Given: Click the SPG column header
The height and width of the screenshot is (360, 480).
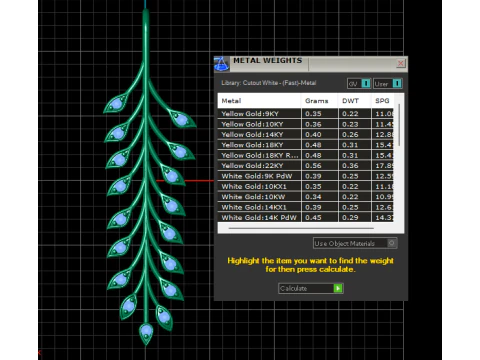Looking at the screenshot, I should pos(382,101).
